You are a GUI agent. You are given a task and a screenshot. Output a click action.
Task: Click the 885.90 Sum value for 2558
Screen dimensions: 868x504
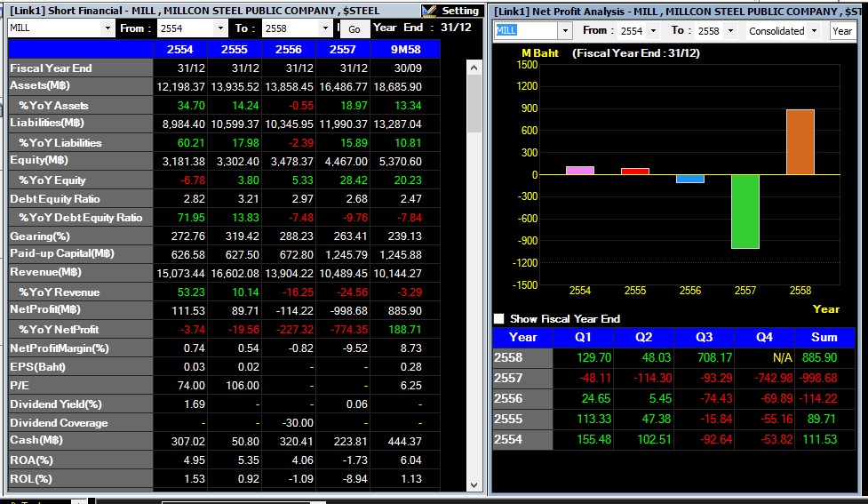pos(819,358)
